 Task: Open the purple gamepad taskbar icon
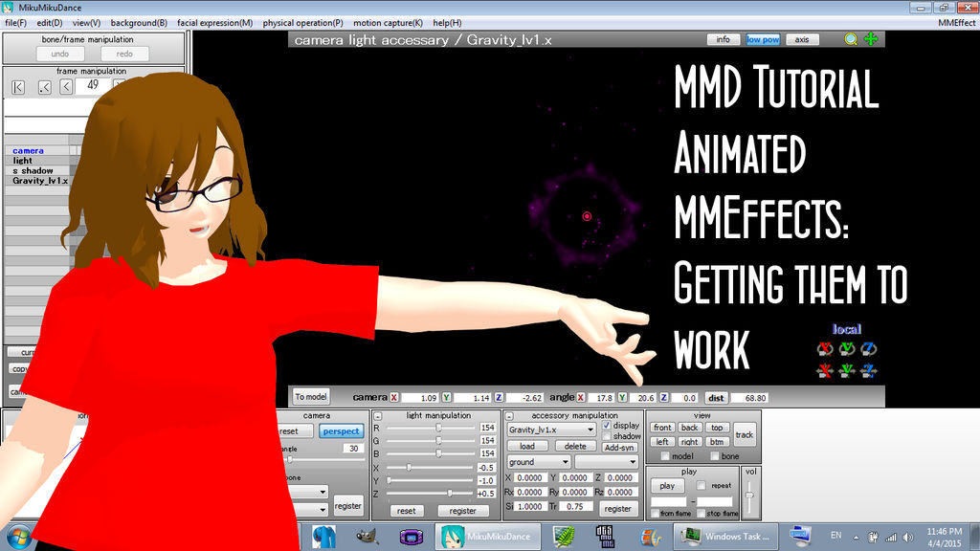[x=411, y=537]
